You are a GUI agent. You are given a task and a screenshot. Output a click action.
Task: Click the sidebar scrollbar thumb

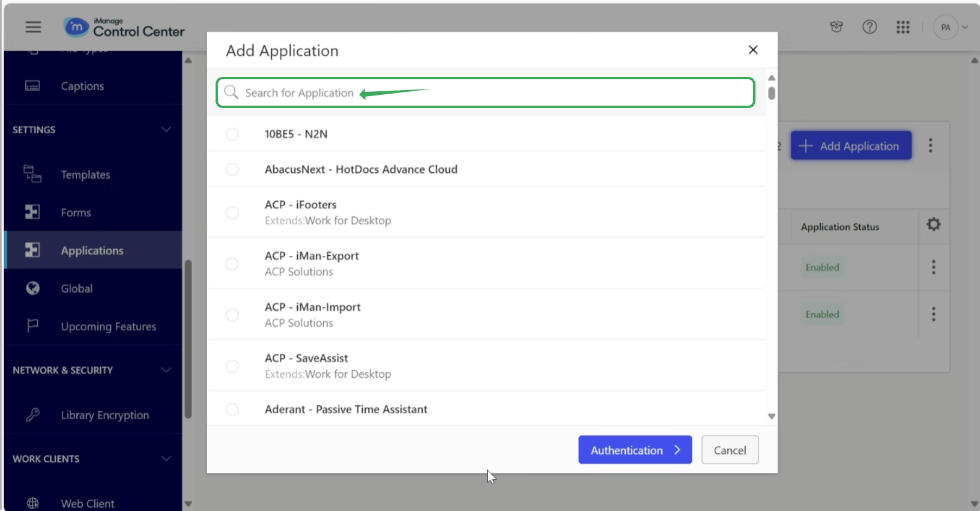[x=188, y=339]
